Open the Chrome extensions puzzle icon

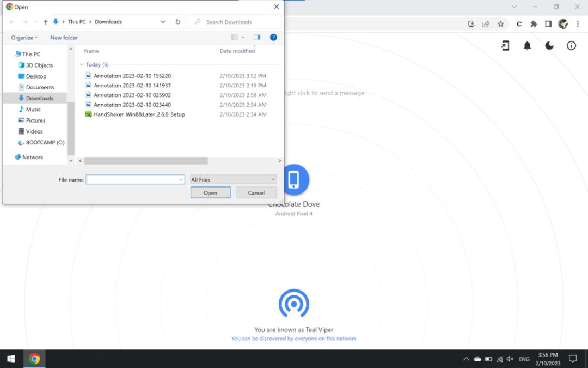pyautogui.click(x=534, y=24)
